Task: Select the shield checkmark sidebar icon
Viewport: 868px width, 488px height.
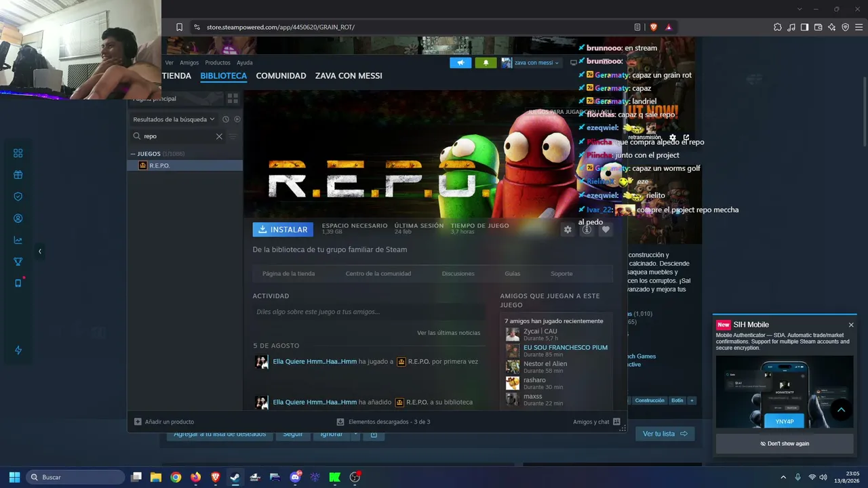Action: click(18, 197)
